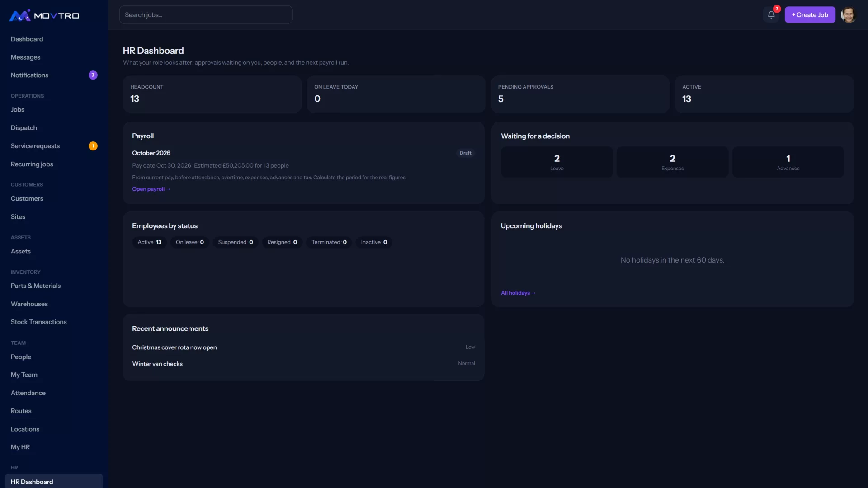Viewport: 868px width, 488px height.
Task: Open the Leave approvals tile
Action: click(557, 162)
